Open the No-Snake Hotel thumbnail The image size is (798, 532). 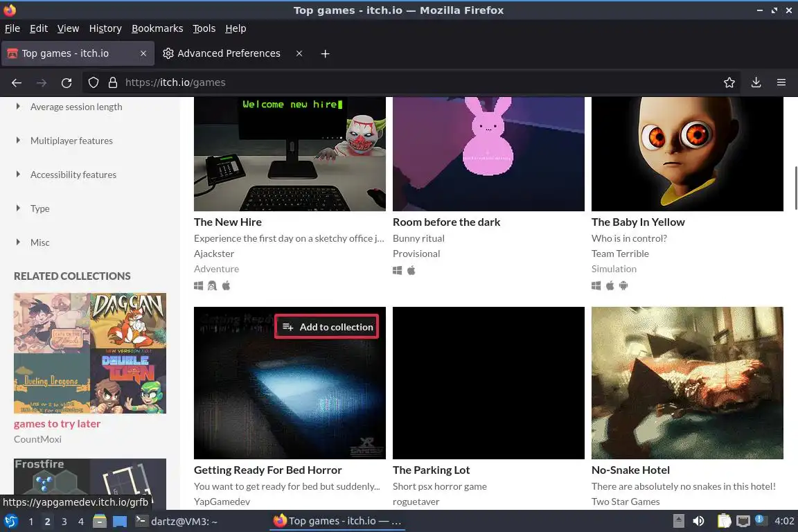point(687,383)
